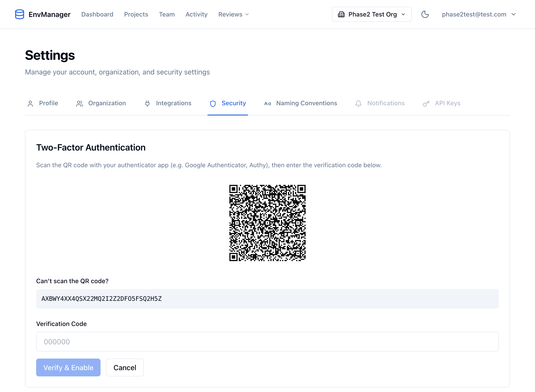Viewport: 535px width, 392px height.
Task: Select the Naming Conventions Aa icon
Action: tap(268, 103)
